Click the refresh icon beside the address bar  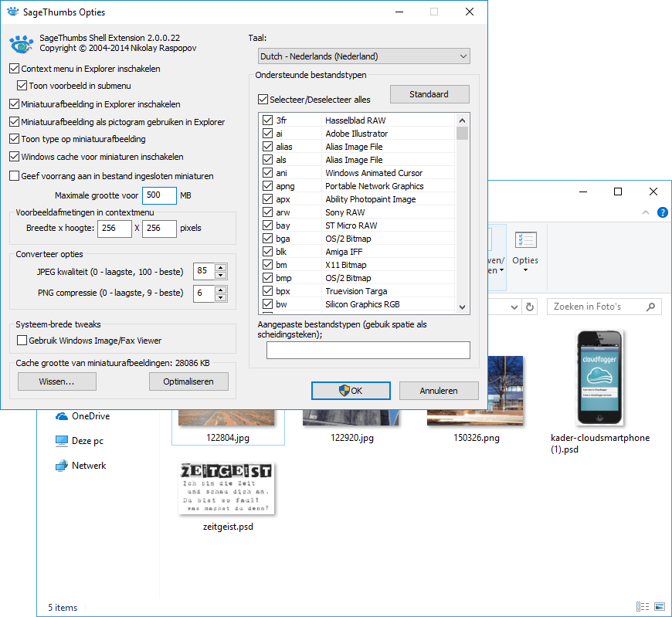click(530, 307)
